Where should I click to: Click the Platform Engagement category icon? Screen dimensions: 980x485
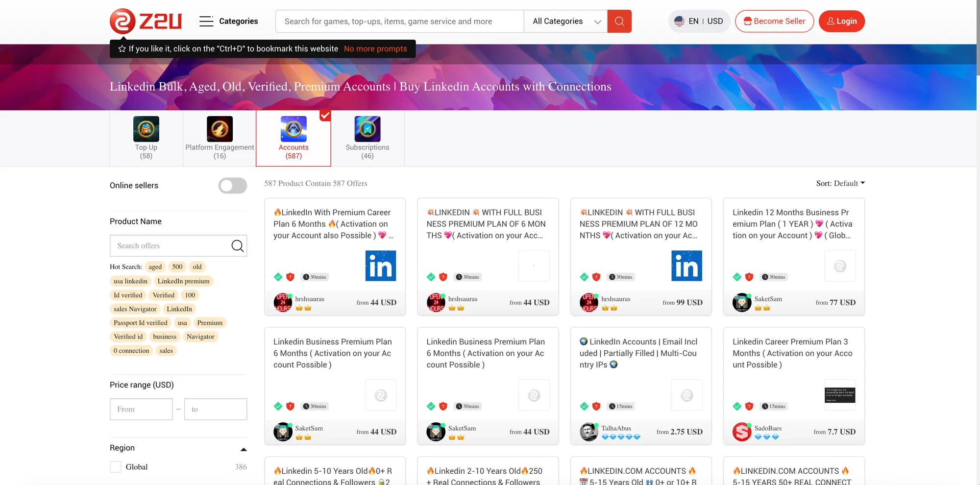coord(220,129)
